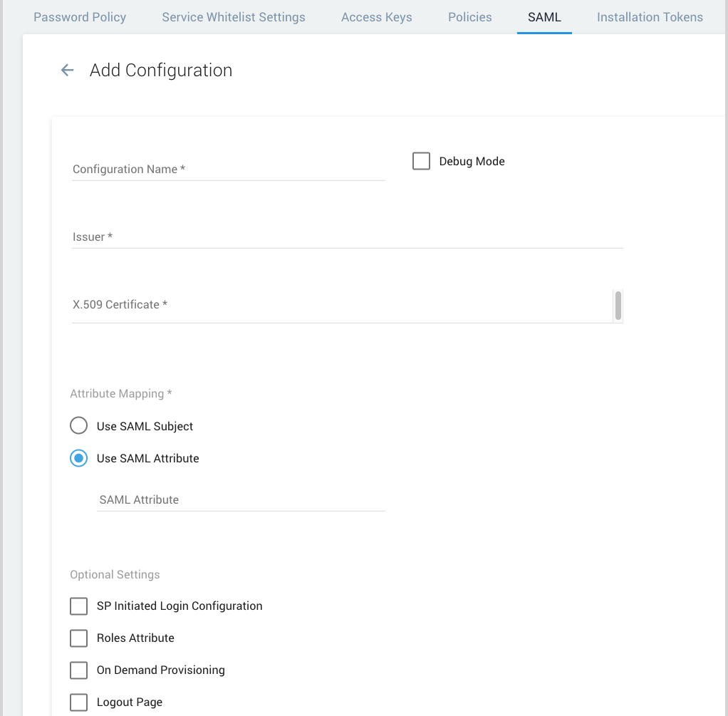Go to the Access Keys tab
Image resolution: width=728 pixels, height=716 pixels.
click(x=376, y=16)
